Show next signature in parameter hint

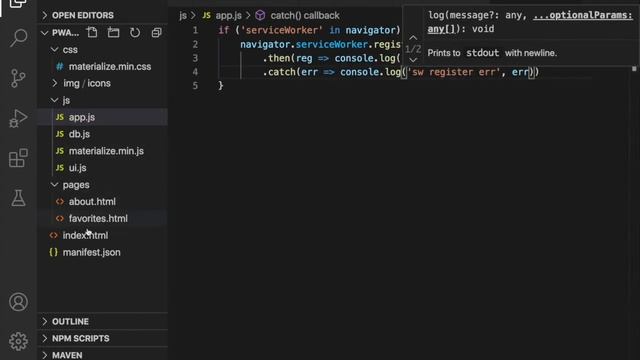click(413, 60)
